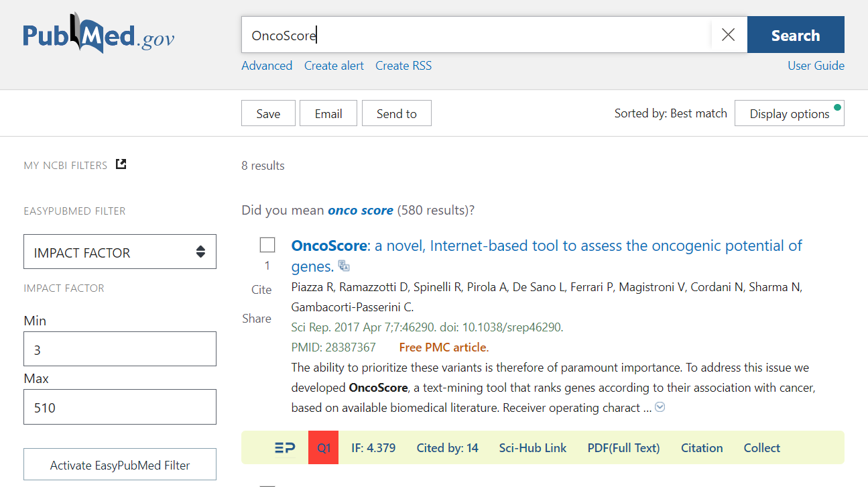Open the IMPACT FACTOR filter dropdown
The width and height of the screenshot is (868, 487).
(x=120, y=252)
